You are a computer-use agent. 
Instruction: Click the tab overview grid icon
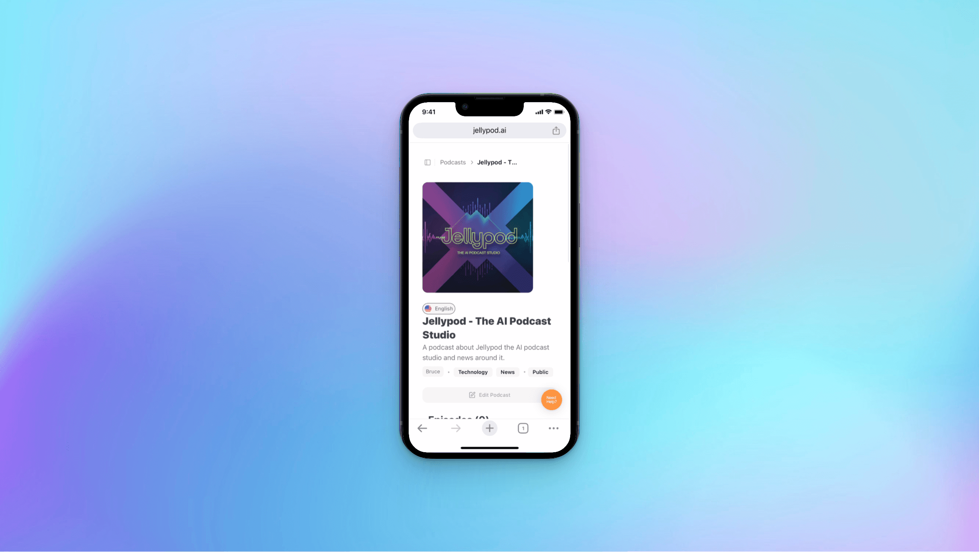click(523, 428)
